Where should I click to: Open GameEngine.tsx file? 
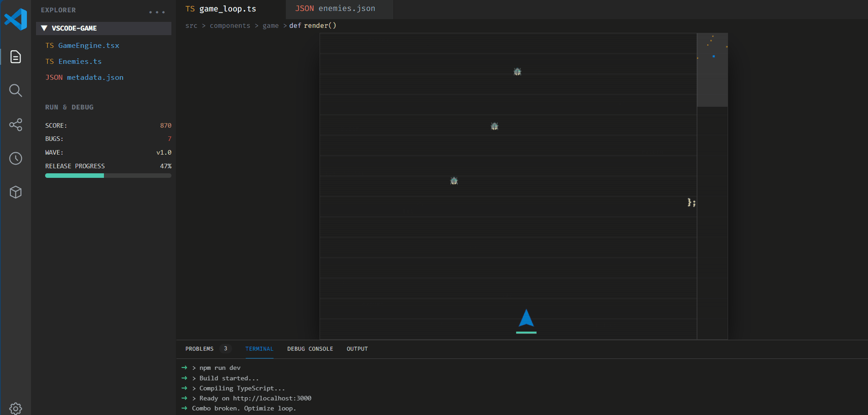coord(88,46)
